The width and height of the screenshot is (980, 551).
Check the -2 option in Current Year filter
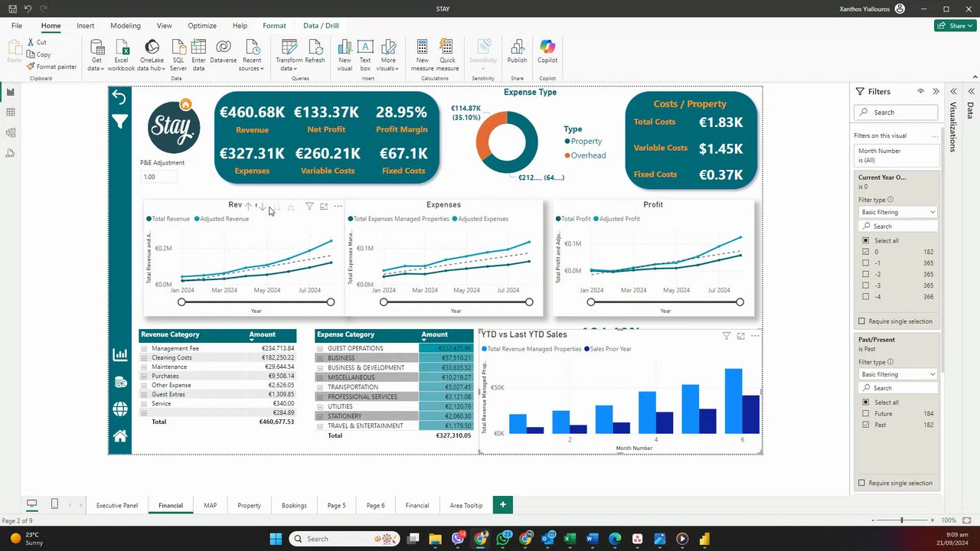(866, 274)
